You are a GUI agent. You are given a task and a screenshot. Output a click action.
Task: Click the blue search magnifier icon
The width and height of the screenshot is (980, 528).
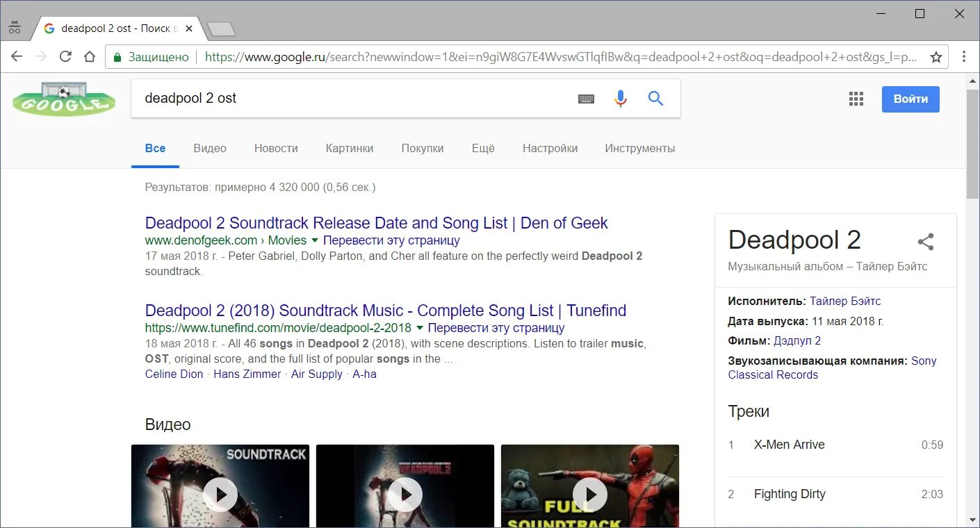[655, 99]
